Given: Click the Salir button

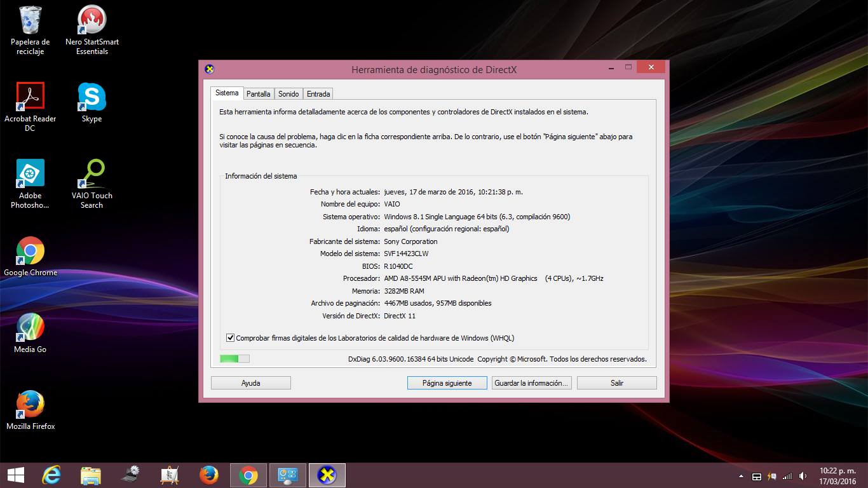Looking at the screenshot, I should click(x=617, y=383).
